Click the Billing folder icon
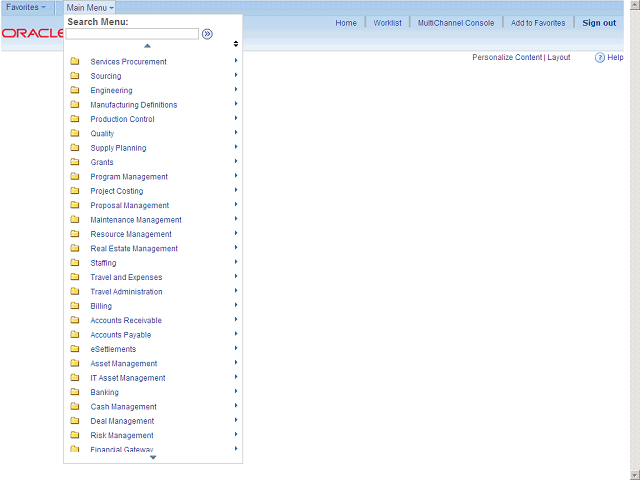This screenshot has height=480, width=640. click(x=75, y=305)
